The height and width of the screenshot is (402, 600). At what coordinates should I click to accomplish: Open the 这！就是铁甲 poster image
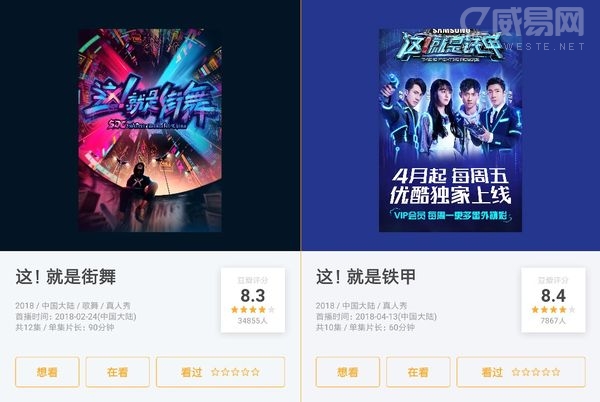pos(450,130)
